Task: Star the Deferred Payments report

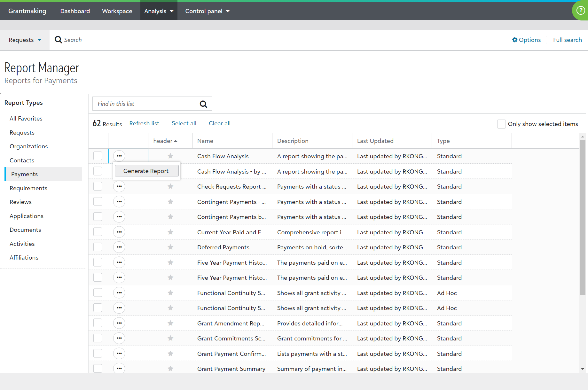Action: [x=170, y=247]
